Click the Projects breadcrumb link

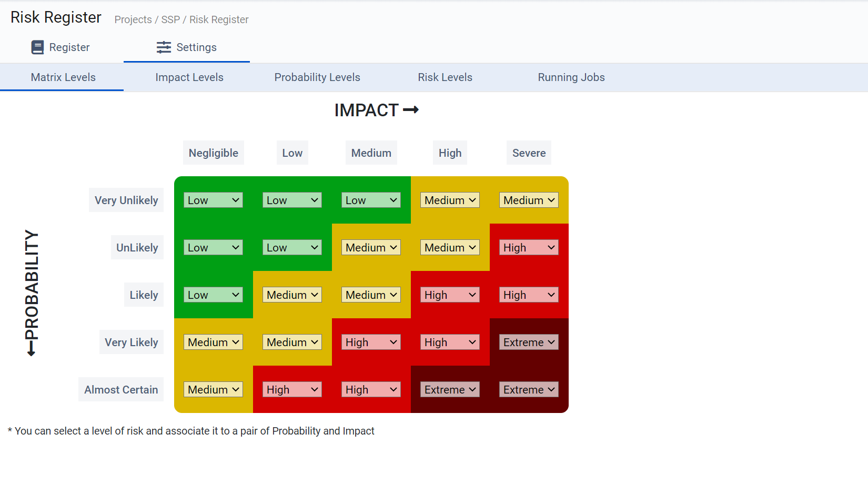133,19
